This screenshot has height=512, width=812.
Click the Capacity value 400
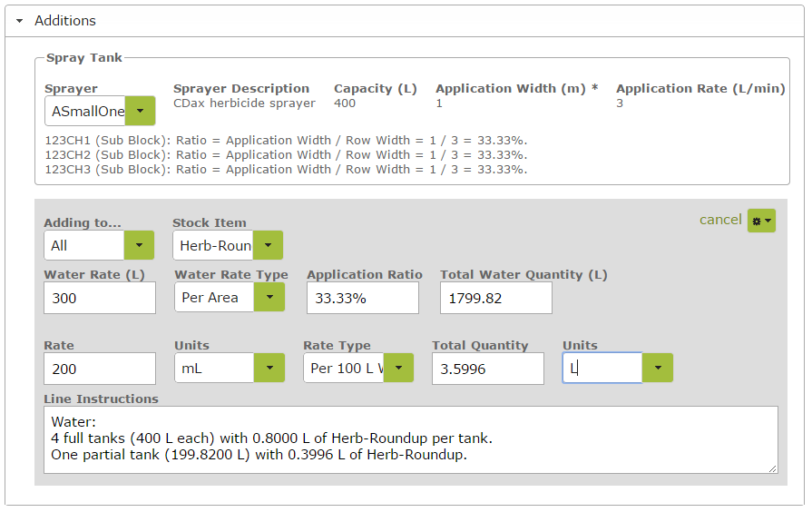tap(345, 103)
